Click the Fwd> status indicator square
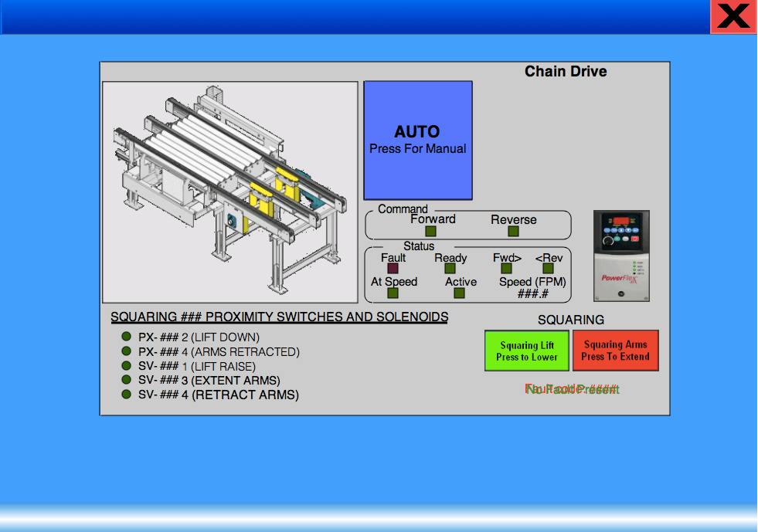758x532 pixels. (x=507, y=269)
